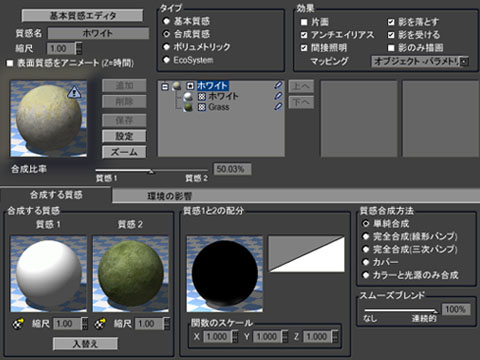
Task: Click the 縮尺 stepper arrows near material name
Action: [79, 49]
